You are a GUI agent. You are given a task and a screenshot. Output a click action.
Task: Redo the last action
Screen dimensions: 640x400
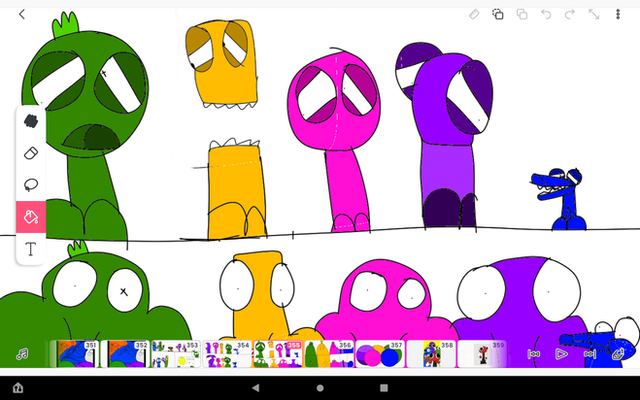[x=570, y=15]
